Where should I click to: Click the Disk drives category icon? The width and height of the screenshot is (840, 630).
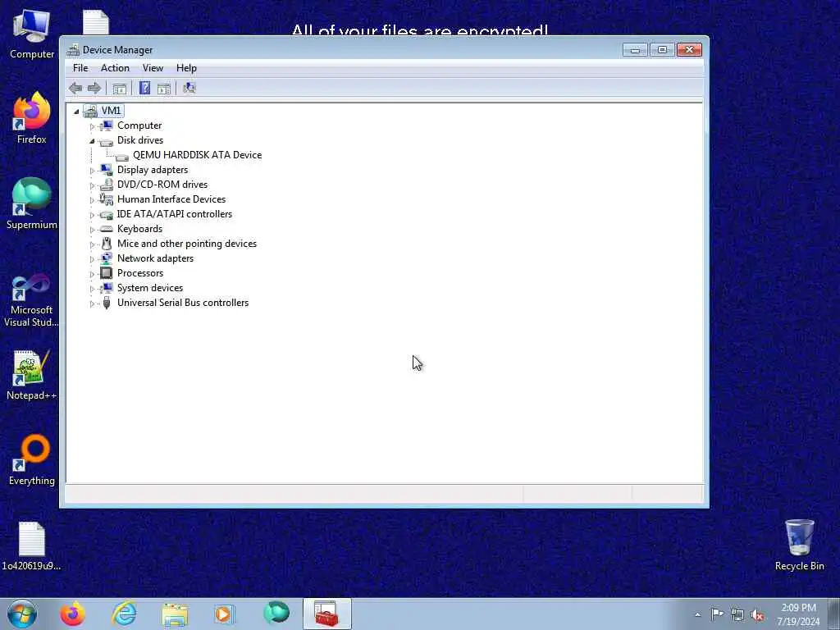[x=107, y=141]
